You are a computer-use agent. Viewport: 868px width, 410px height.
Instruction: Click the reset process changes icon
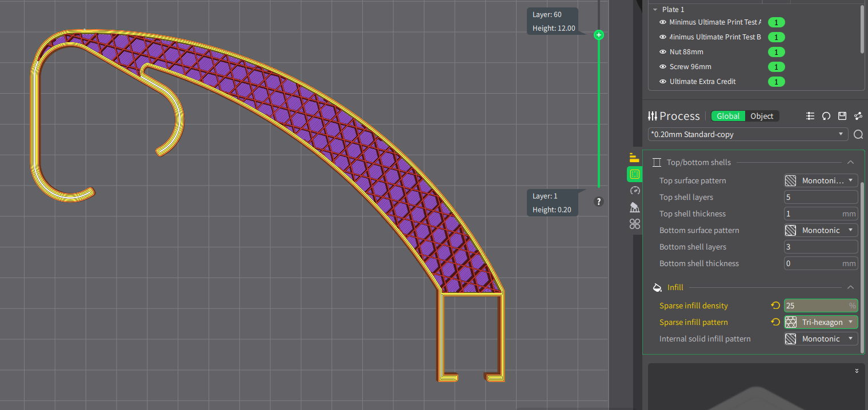[x=826, y=116]
